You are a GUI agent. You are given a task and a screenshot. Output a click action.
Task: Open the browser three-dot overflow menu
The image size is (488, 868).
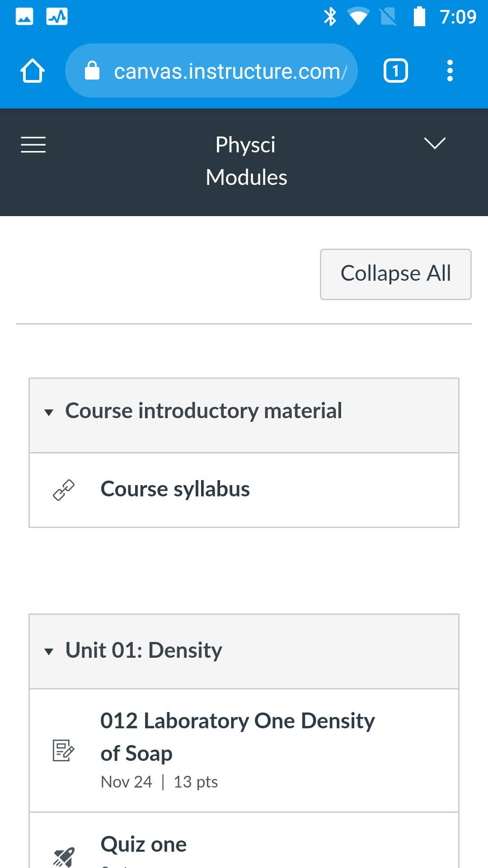click(x=450, y=71)
